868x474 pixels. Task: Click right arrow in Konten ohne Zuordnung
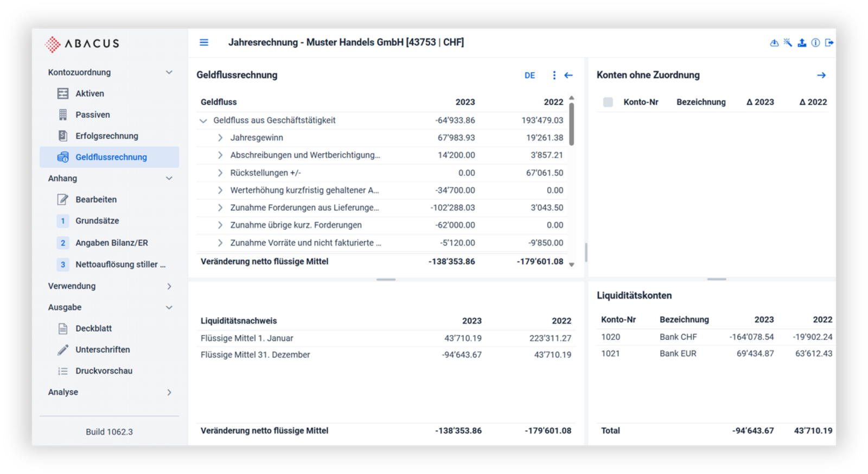pos(821,75)
